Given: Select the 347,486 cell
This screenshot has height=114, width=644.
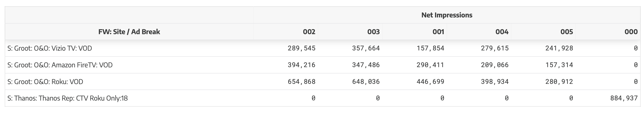Looking at the screenshot, I should point(366,65).
